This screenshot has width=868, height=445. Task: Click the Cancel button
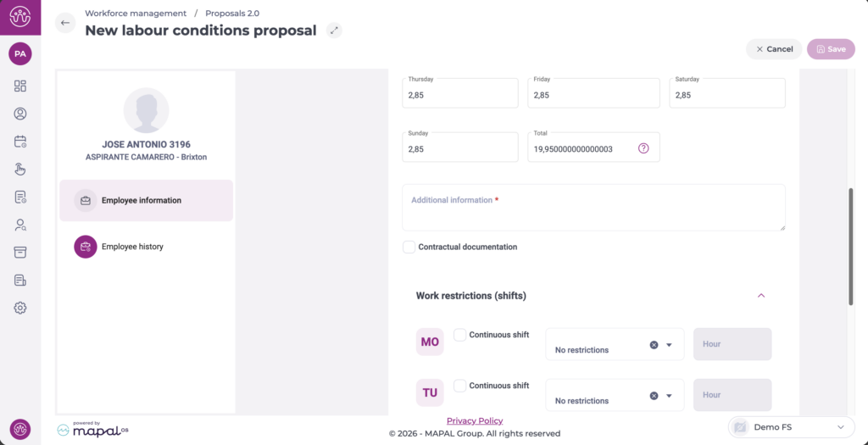pos(774,49)
